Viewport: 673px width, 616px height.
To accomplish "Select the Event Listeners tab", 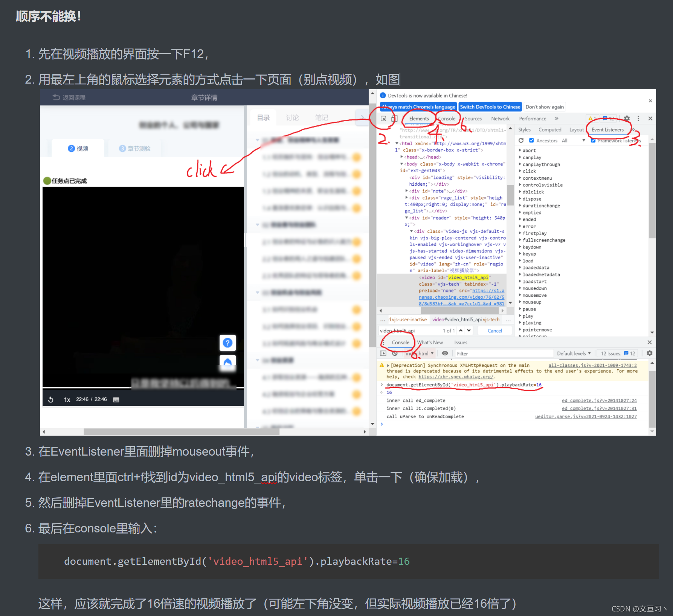I will pyautogui.click(x=607, y=130).
